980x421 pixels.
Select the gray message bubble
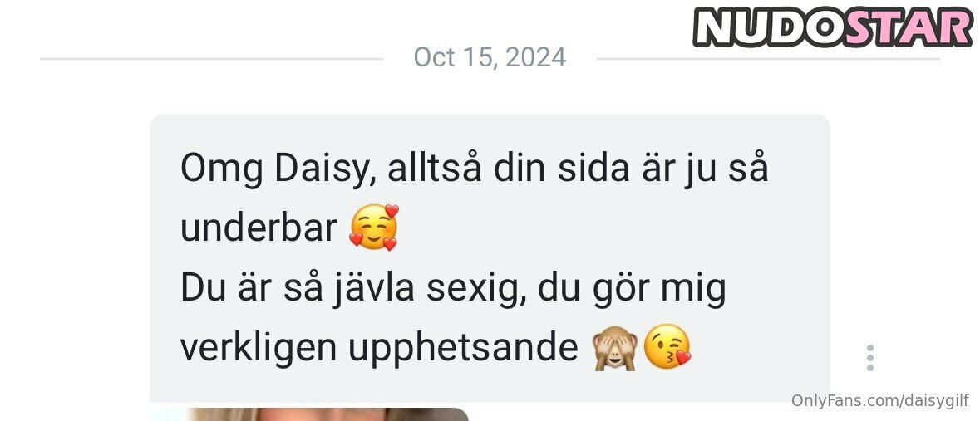tap(490, 258)
